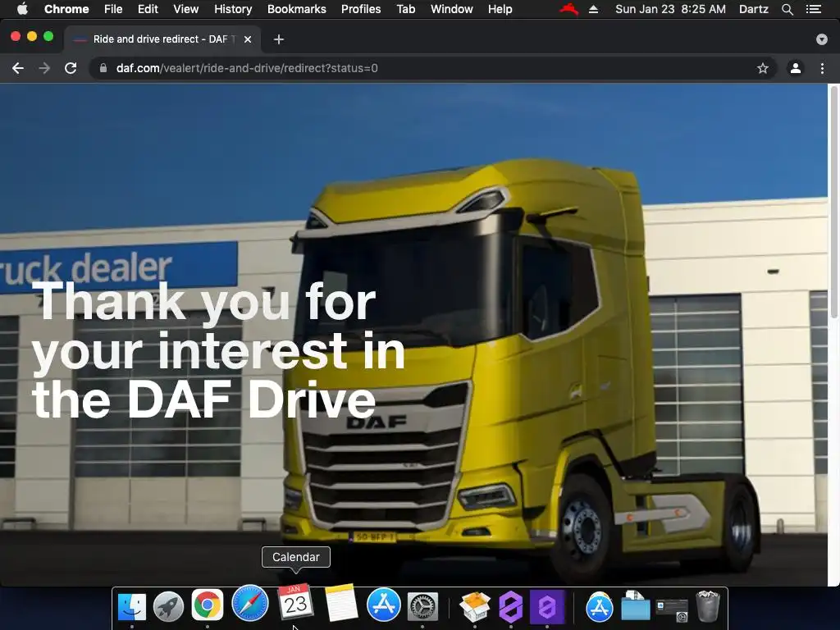Open the Trash from the dock
The width and height of the screenshot is (840, 630).
click(708, 606)
